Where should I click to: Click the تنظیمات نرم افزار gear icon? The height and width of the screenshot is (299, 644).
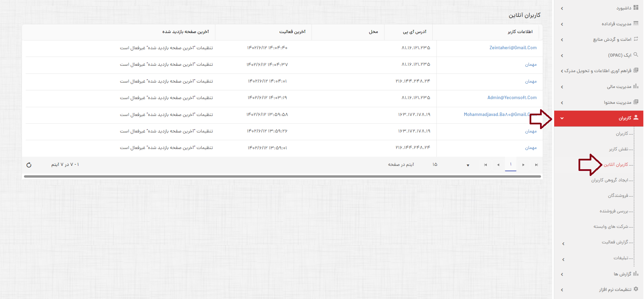(x=636, y=289)
